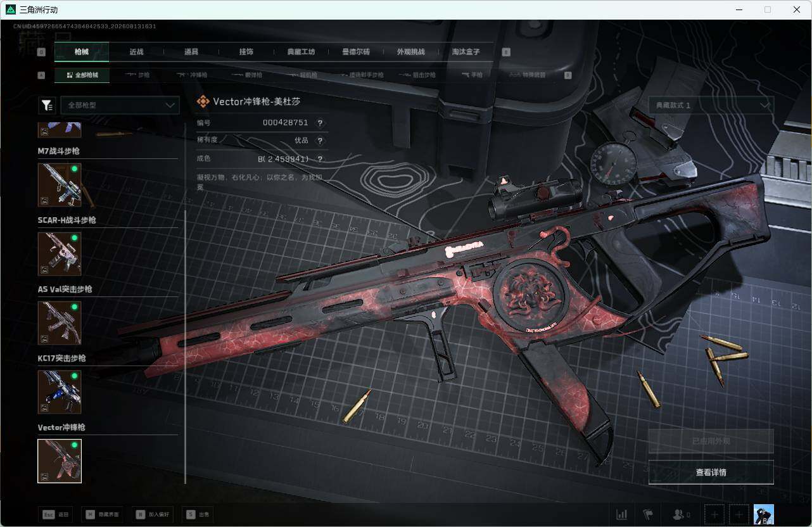The image size is (812, 527).
Task: Click the 出售 sell button
Action: [x=197, y=514]
